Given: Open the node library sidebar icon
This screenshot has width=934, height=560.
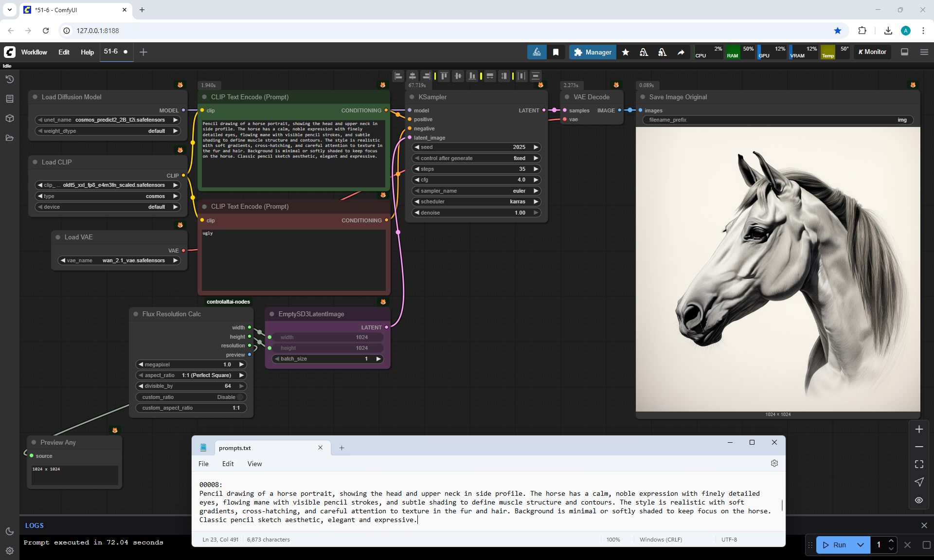Looking at the screenshot, I should 9,99.
